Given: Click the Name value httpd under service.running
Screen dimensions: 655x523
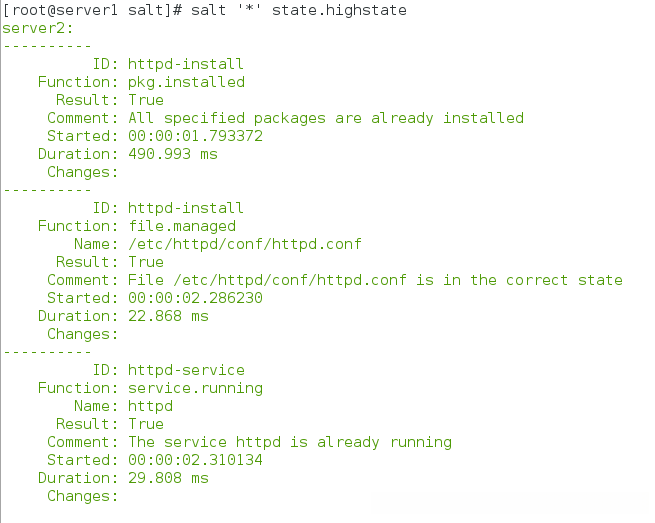Looking at the screenshot, I should coord(150,406).
